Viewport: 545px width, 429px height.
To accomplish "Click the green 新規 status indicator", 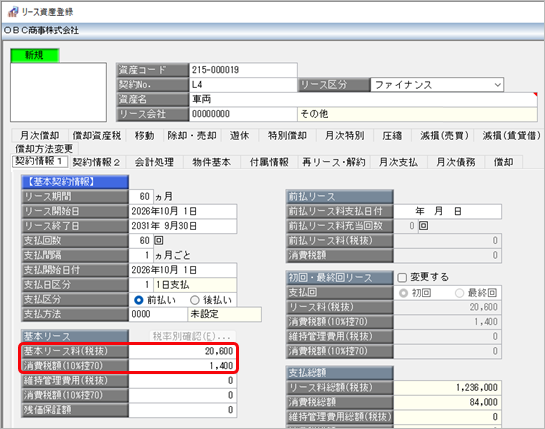I will 35,55.
